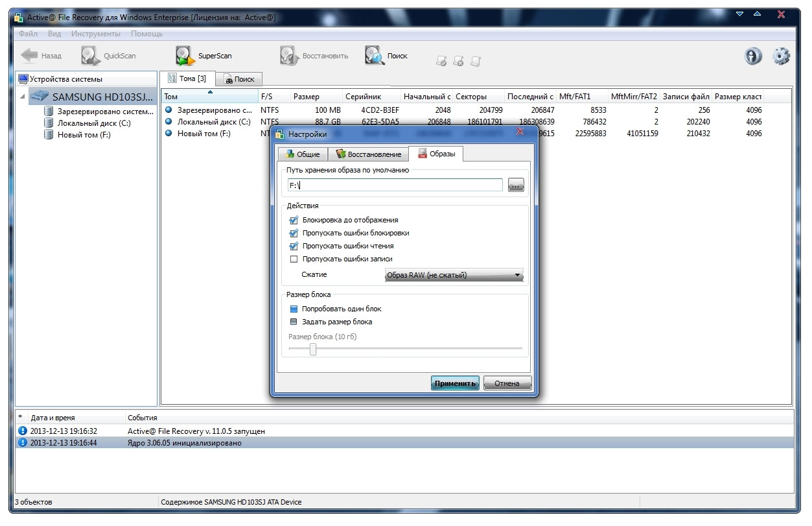Switch to the Поиск tab
The image size is (812, 526).
pyautogui.click(x=239, y=79)
